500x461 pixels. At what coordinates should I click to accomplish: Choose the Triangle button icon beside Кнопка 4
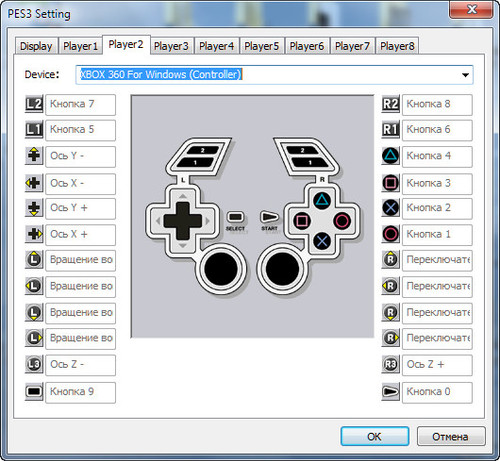[x=391, y=156]
